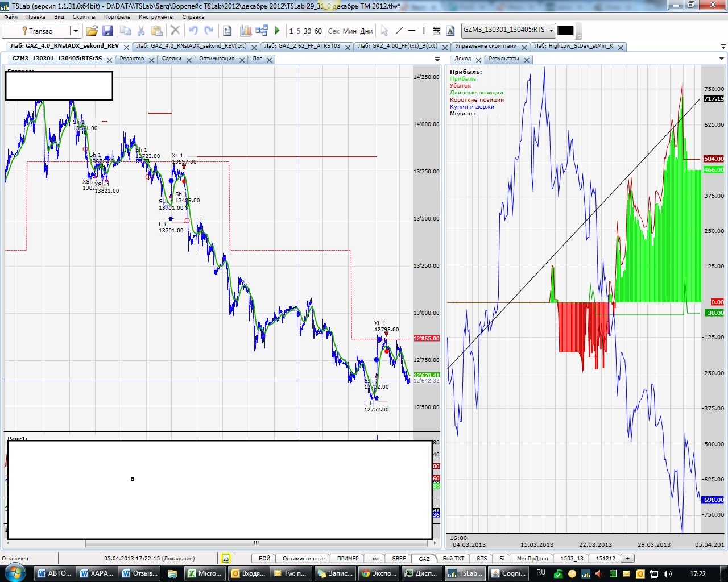Switch to the Редактор tab
The height and width of the screenshot is (582, 728).
point(132,59)
